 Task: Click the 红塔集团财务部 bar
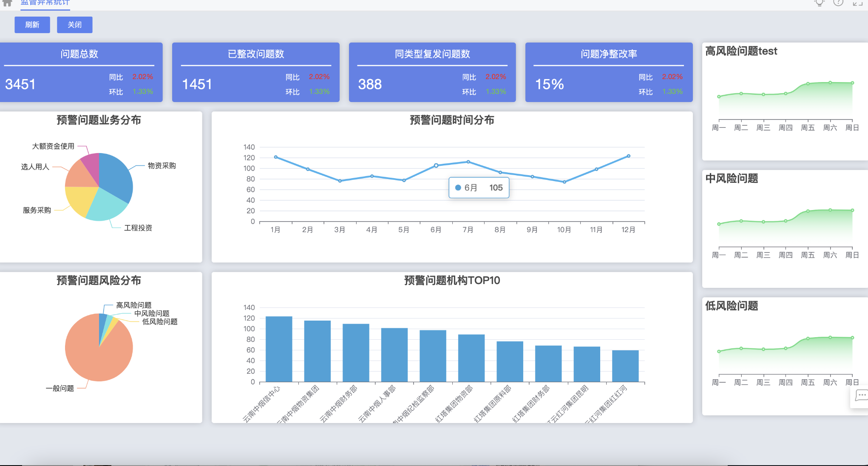(548, 364)
